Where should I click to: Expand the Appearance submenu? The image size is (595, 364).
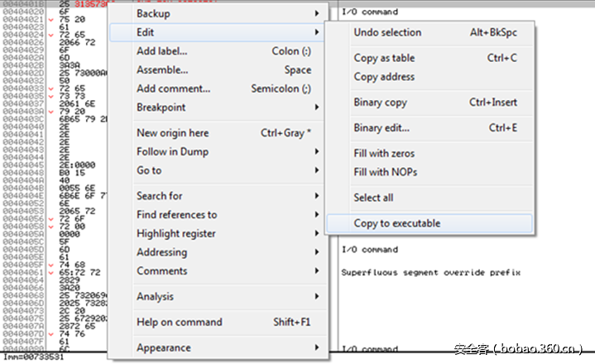[163, 347]
